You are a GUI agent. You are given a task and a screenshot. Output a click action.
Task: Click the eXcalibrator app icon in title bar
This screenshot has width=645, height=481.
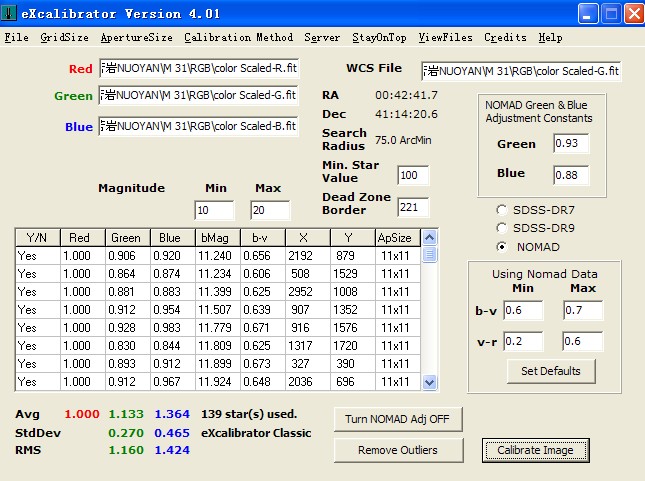[x=8, y=13]
